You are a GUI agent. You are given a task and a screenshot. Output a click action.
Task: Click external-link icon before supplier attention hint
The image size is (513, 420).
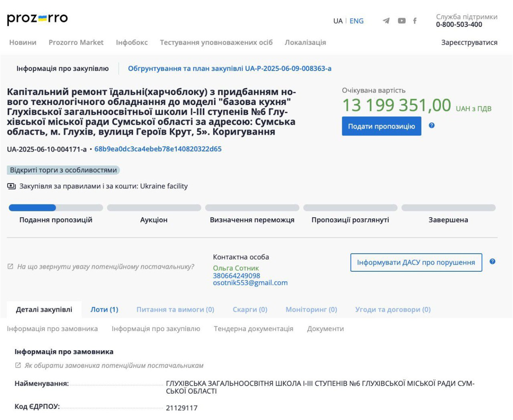tap(11, 266)
